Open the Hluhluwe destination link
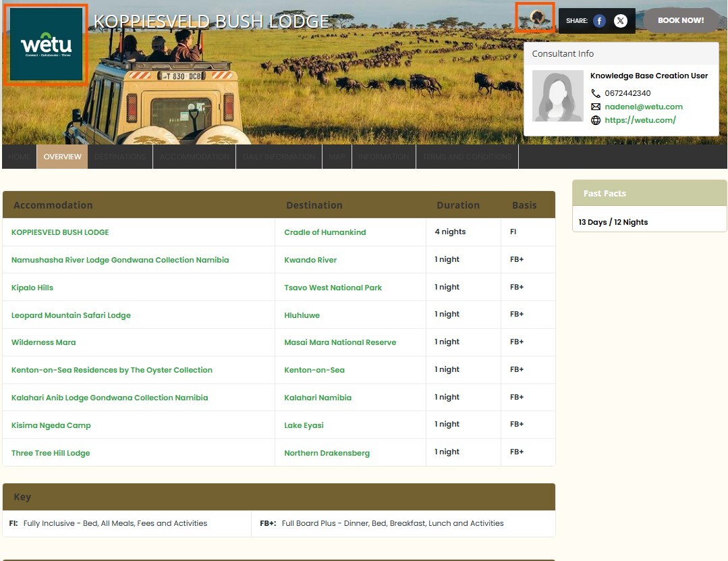Viewport: 728px width, 561px height. (302, 315)
